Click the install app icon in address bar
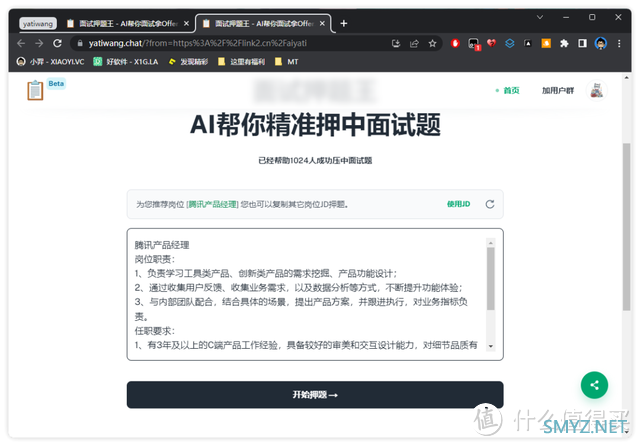640x446 pixels. [x=396, y=43]
